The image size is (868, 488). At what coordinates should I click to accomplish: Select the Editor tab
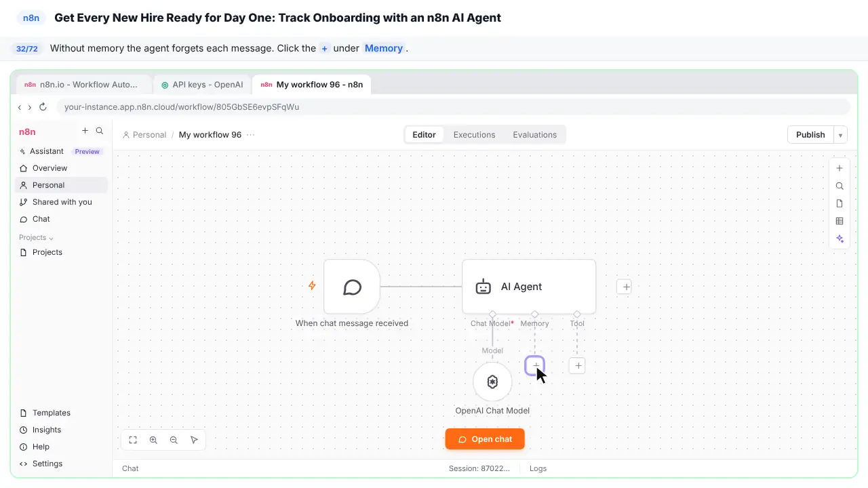pyautogui.click(x=424, y=135)
